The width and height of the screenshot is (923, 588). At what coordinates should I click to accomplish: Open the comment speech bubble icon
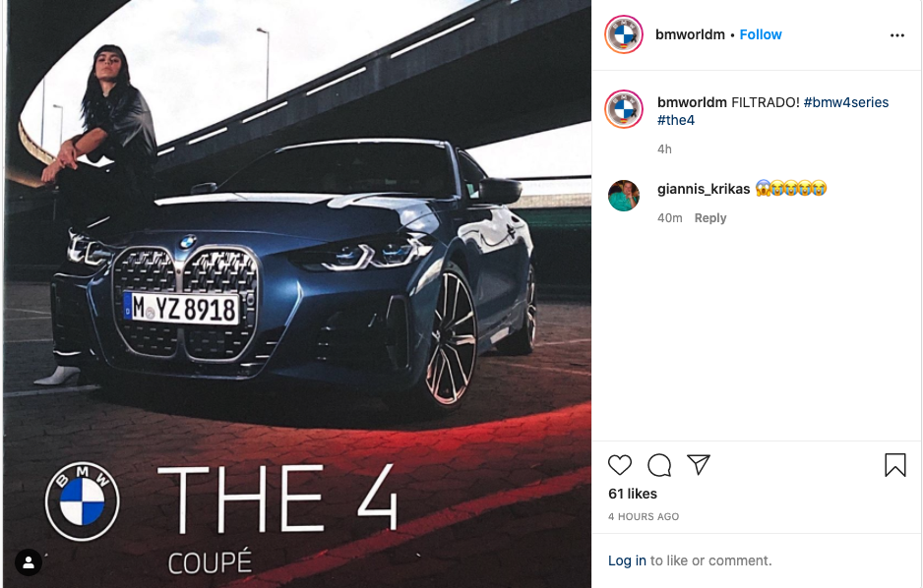pos(659,465)
